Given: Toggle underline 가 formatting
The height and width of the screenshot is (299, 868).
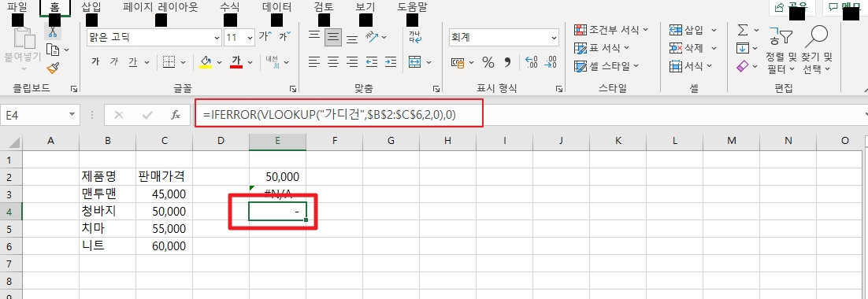Looking at the screenshot, I should pos(133,61).
